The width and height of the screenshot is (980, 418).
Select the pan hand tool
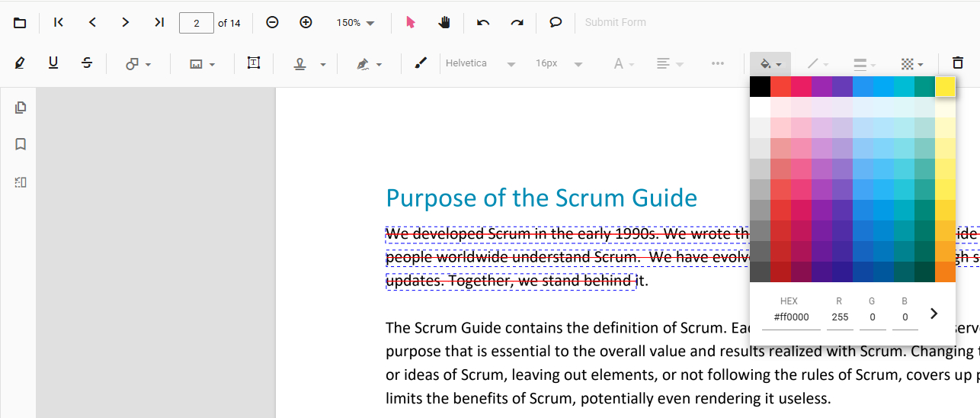pos(444,23)
